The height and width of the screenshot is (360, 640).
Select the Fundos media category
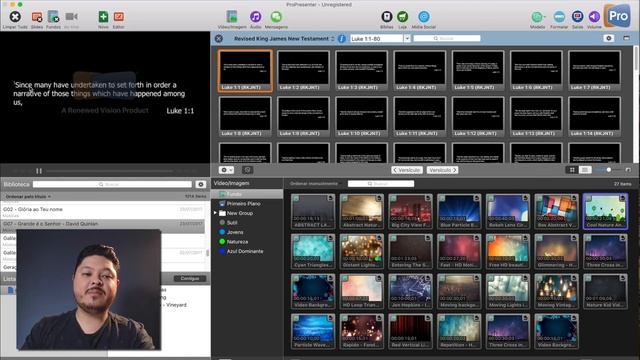coord(247,194)
